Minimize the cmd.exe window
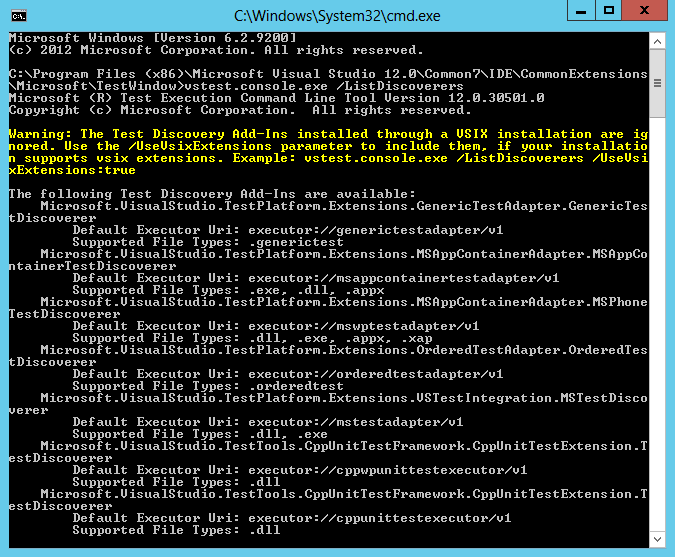This screenshot has height=557, width=675. 581,10
